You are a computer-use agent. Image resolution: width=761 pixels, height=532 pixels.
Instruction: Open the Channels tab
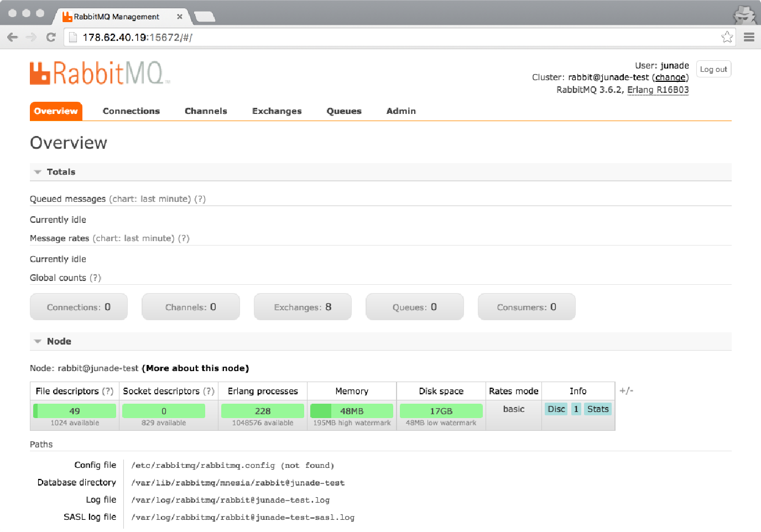pos(206,111)
